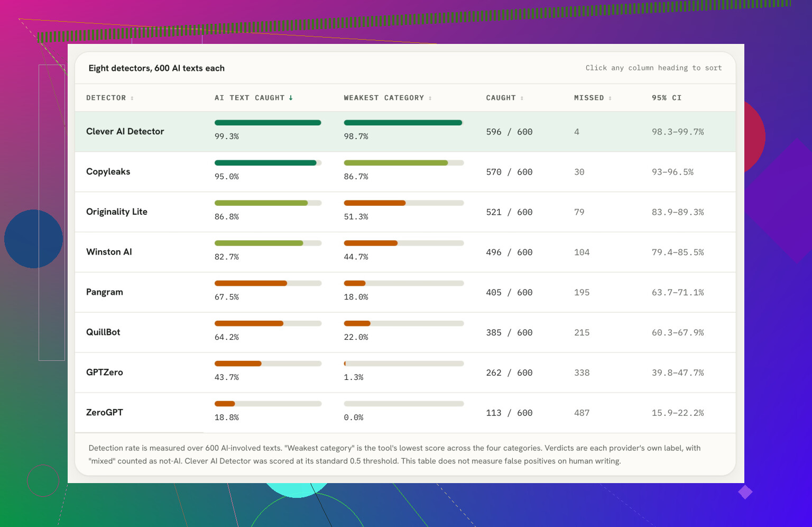Sort by the MISSED column heading
The image size is (812, 527).
(593, 98)
